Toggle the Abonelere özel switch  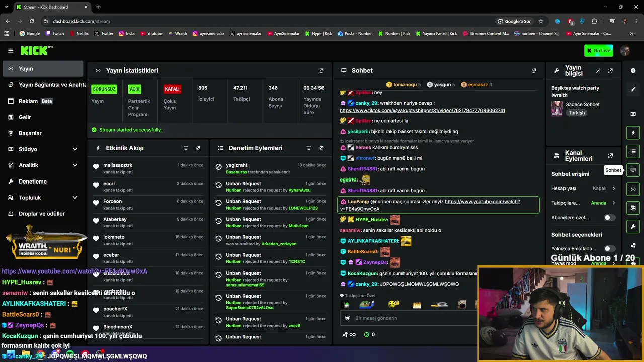point(609,218)
